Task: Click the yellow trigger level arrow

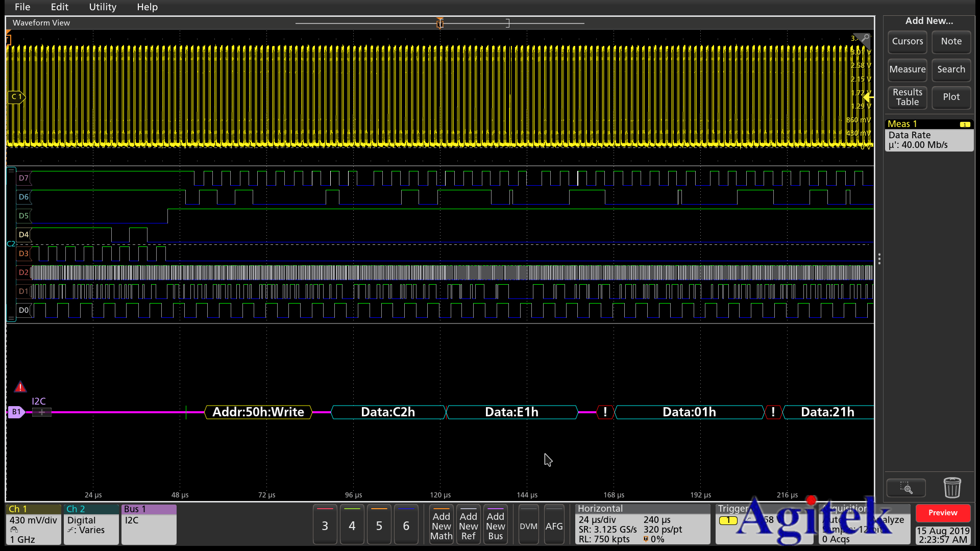Action: 868,97
